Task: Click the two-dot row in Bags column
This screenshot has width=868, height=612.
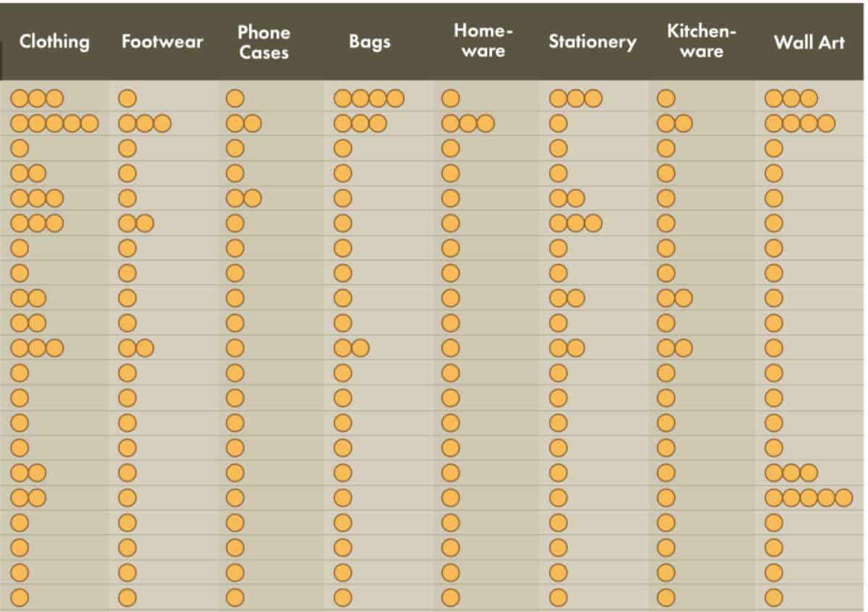Action: coord(352,349)
